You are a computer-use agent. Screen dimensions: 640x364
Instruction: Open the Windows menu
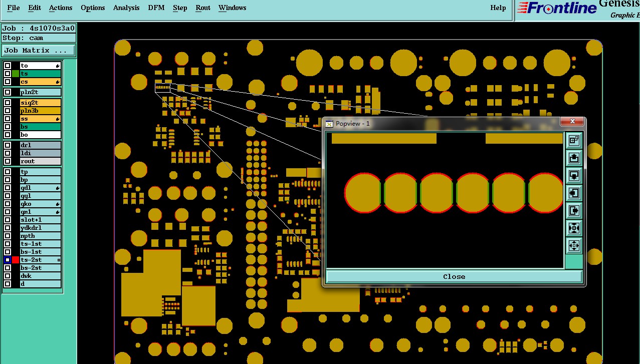click(x=233, y=8)
